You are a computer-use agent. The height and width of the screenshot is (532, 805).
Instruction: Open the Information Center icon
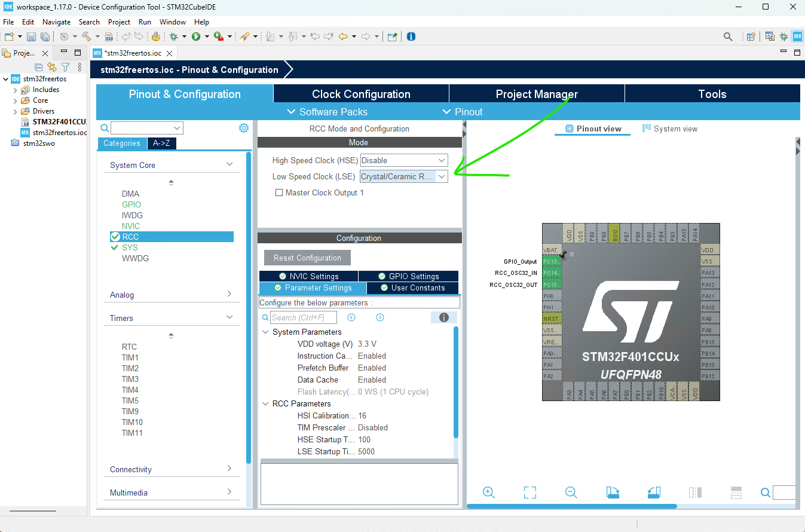pyautogui.click(x=411, y=36)
